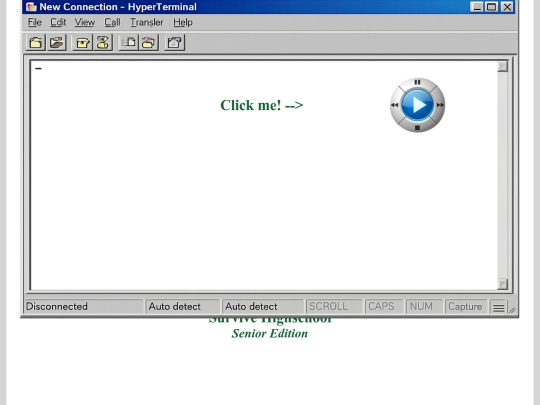Click the Call phone toolbar icon

point(83,43)
